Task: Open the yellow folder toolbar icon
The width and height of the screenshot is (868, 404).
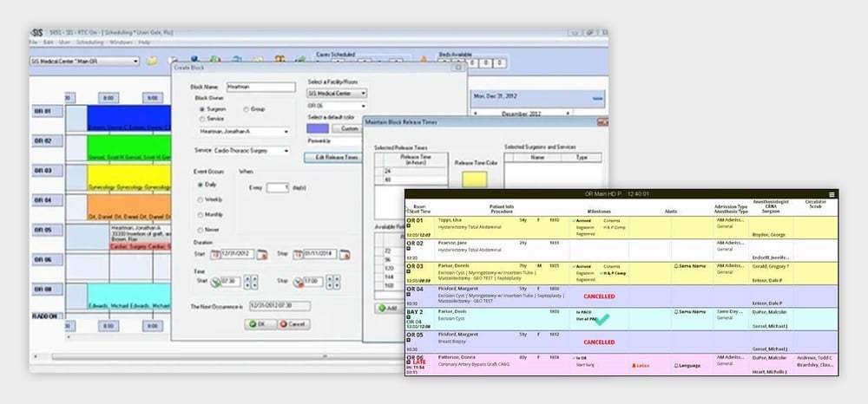Action: click(x=152, y=62)
